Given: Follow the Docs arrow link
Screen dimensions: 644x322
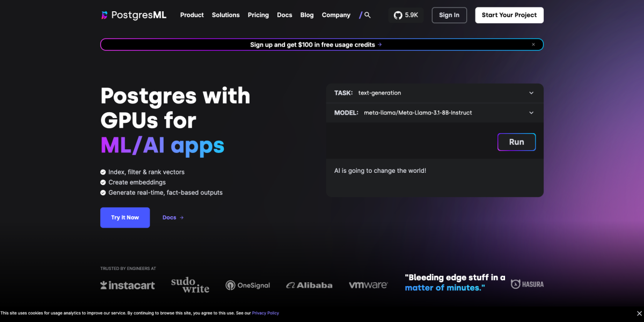Looking at the screenshot, I should tap(173, 217).
